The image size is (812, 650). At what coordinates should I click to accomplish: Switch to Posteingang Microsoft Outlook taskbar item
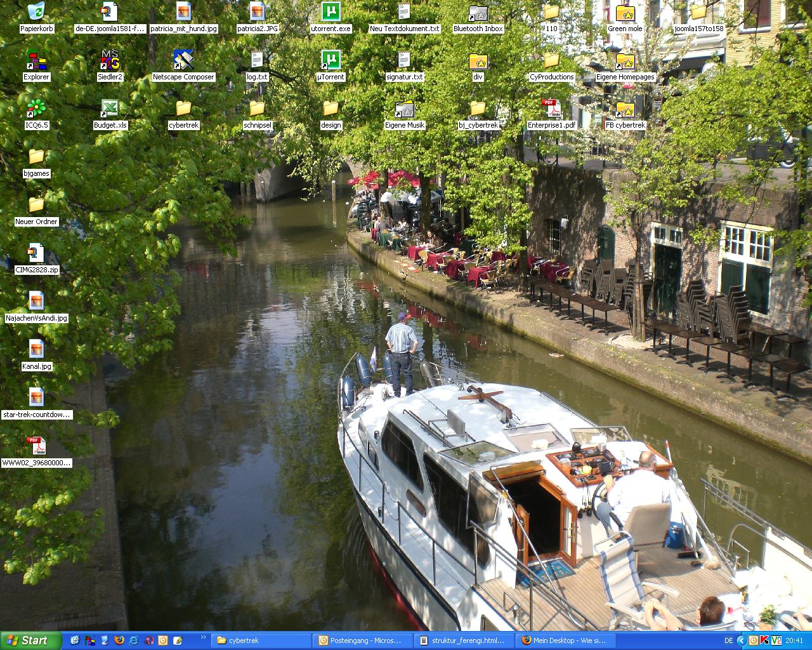click(363, 640)
